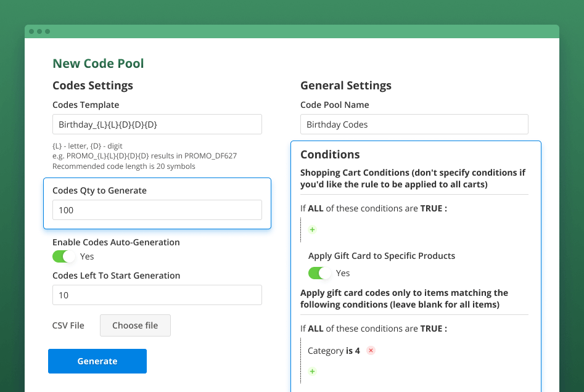Click the Generate button
The width and height of the screenshot is (584, 392).
tap(97, 361)
